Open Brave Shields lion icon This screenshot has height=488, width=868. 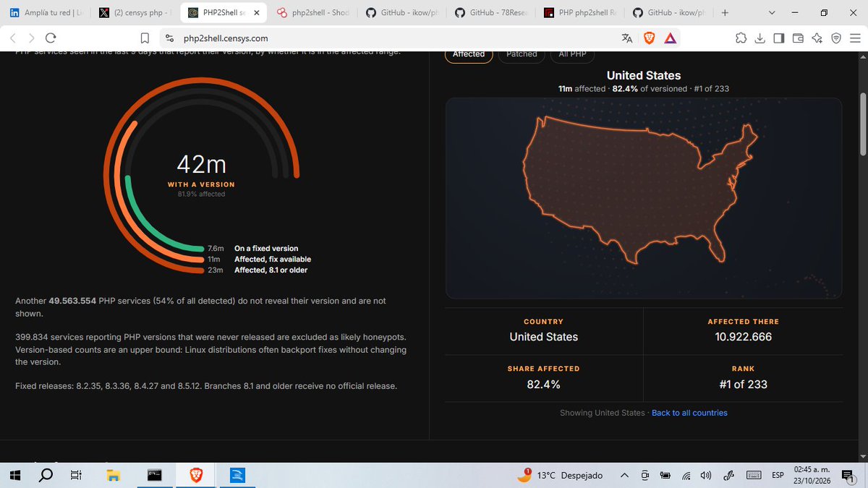click(x=649, y=38)
